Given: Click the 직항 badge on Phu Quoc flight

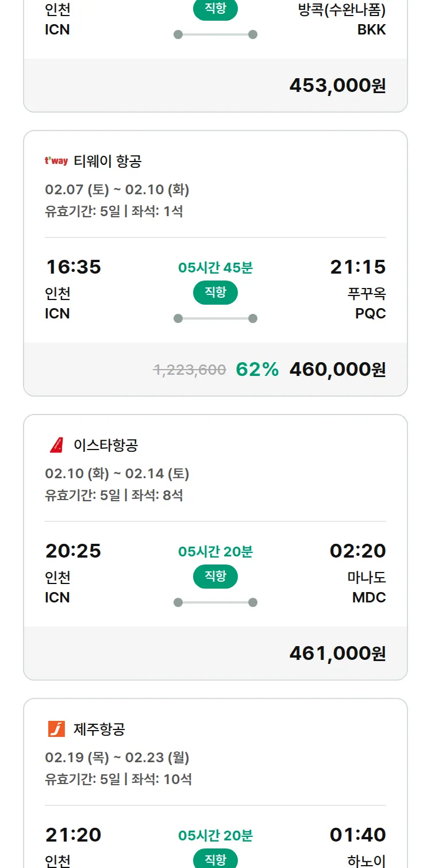Looking at the screenshot, I should click(215, 293).
